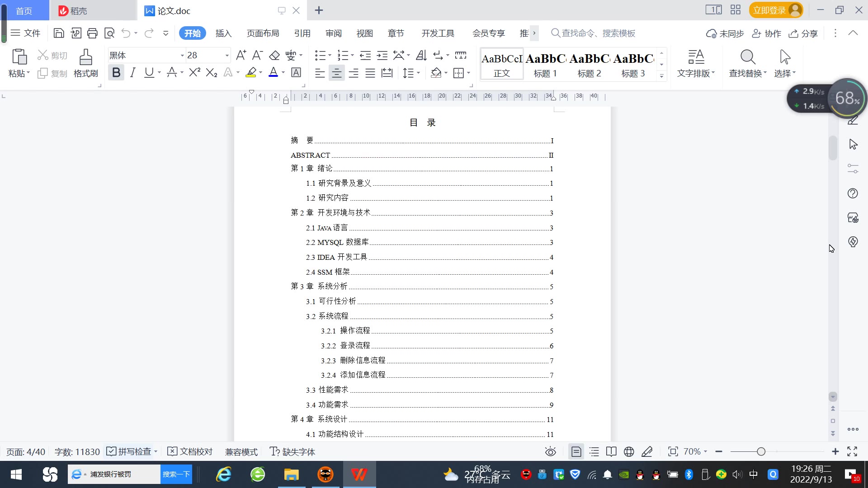Click the 立即登录 login button
The height and width of the screenshot is (488, 868).
(x=769, y=10)
